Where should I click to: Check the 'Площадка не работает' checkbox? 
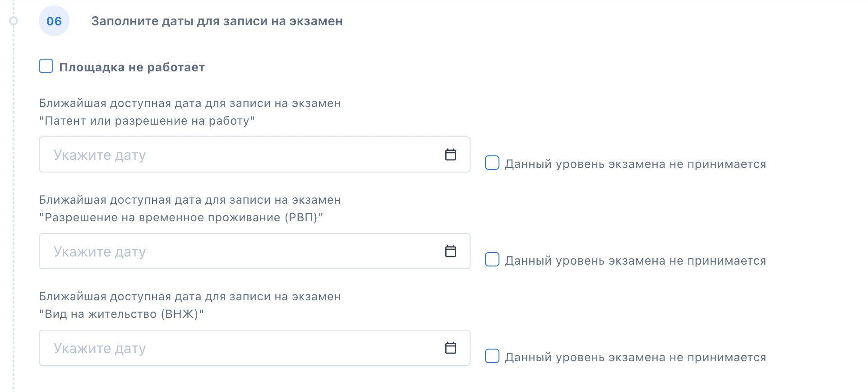point(46,66)
